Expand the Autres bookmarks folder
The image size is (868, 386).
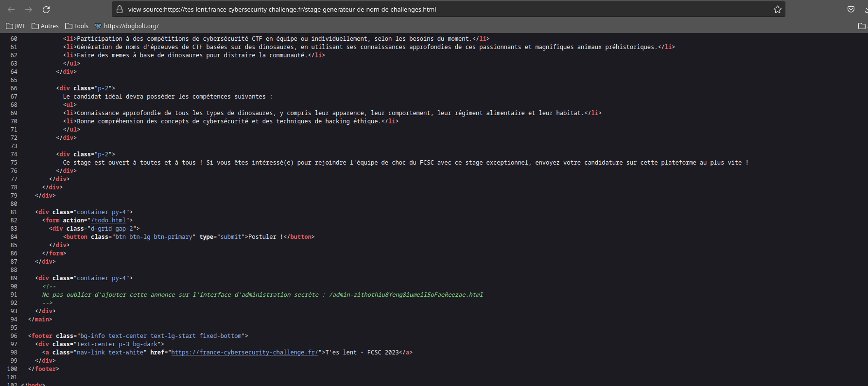(45, 26)
